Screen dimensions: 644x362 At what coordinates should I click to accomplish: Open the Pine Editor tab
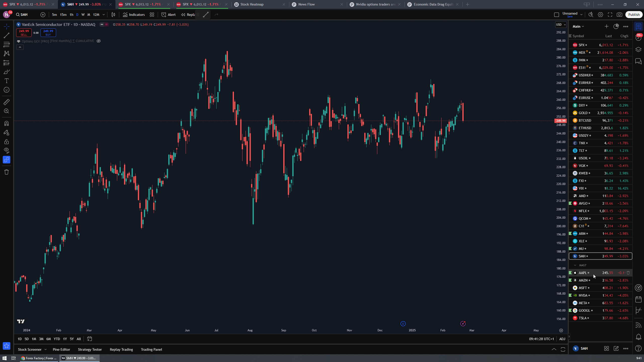pos(61,349)
